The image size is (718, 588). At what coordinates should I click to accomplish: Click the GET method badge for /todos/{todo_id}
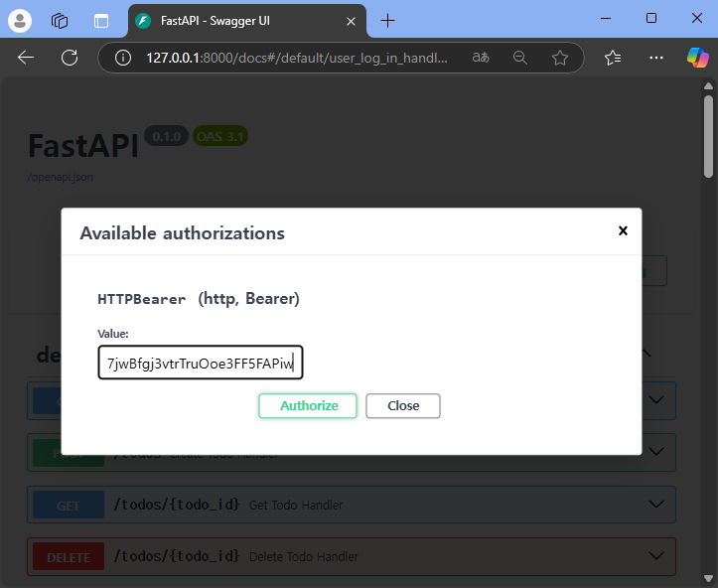pos(69,505)
